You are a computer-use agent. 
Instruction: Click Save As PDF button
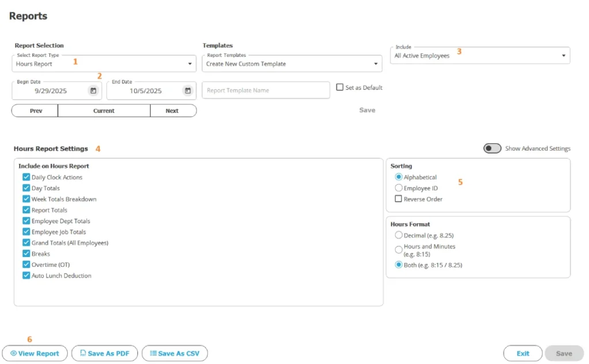coord(105,354)
